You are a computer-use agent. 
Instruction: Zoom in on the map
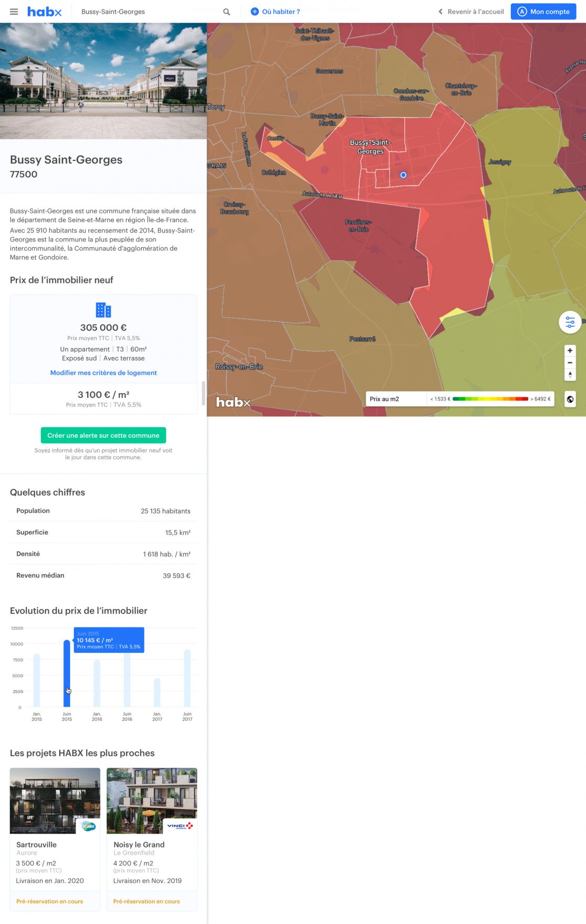click(x=570, y=351)
